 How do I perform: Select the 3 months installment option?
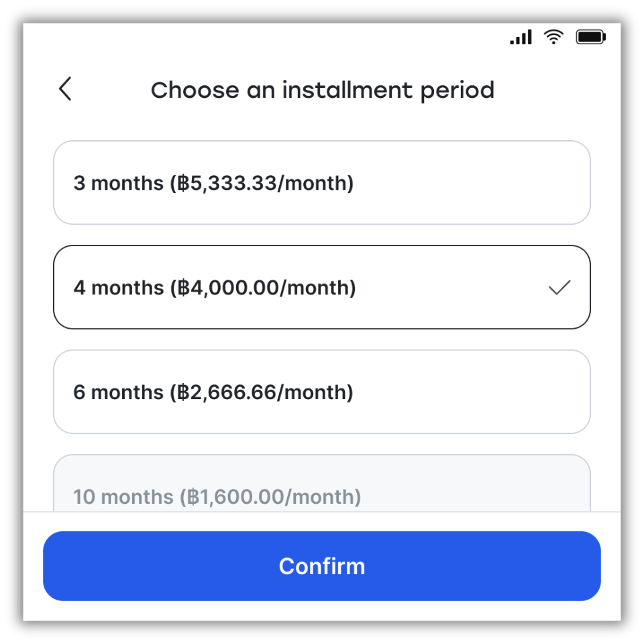click(x=321, y=182)
